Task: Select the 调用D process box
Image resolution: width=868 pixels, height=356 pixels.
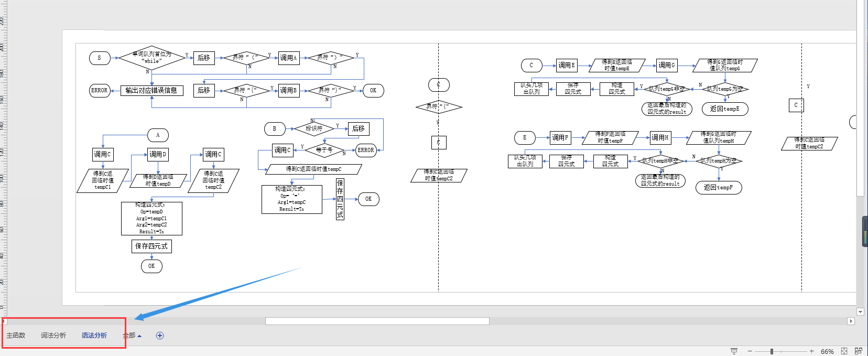Action: coord(158,154)
